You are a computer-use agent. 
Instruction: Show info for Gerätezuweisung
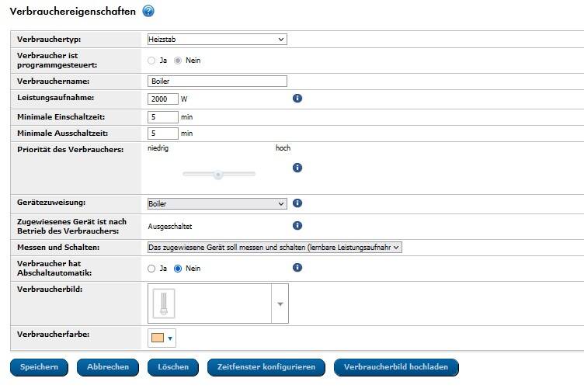coord(297,203)
